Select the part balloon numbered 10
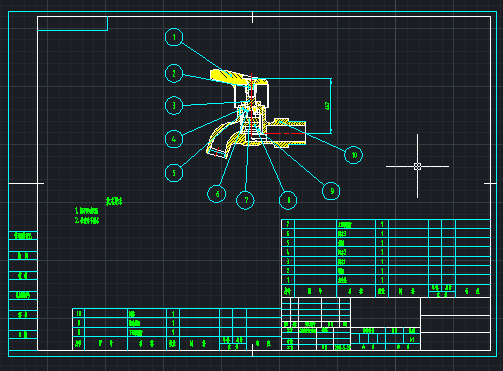This screenshot has width=503, height=371. (x=353, y=155)
